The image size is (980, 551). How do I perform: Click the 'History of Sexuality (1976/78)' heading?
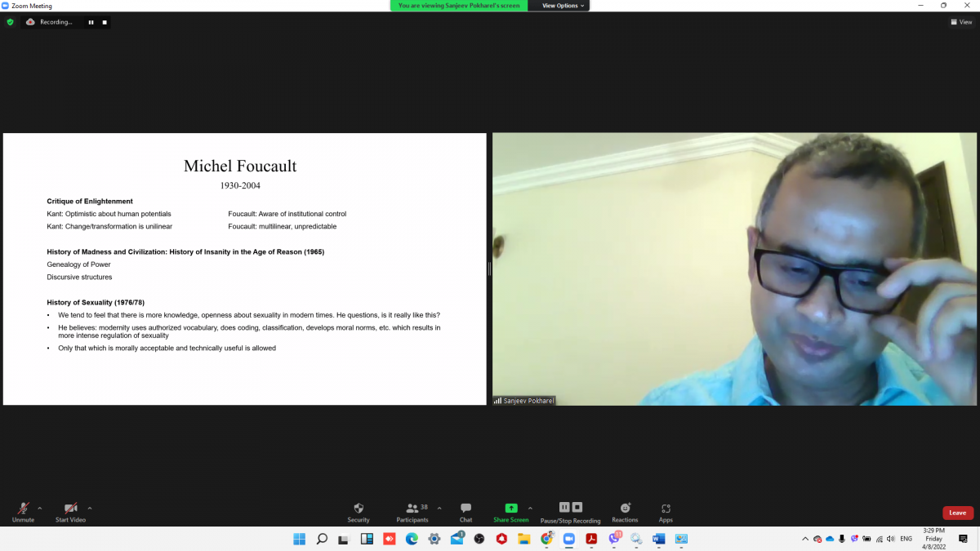pyautogui.click(x=96, y=303)
